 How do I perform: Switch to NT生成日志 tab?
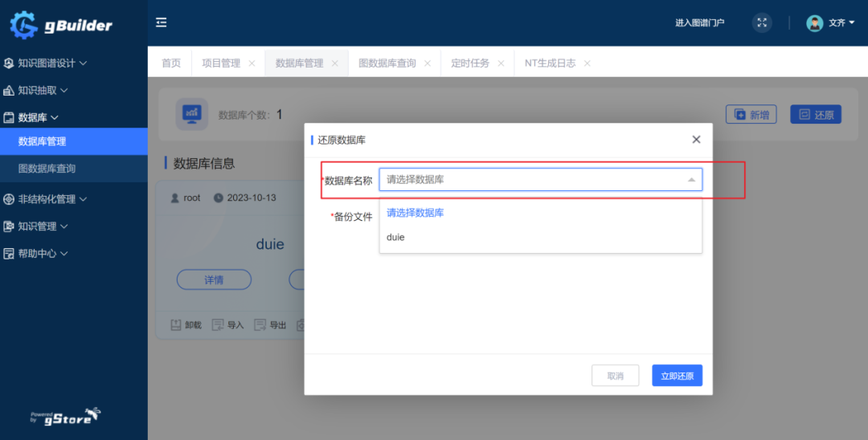click(551, 63)
